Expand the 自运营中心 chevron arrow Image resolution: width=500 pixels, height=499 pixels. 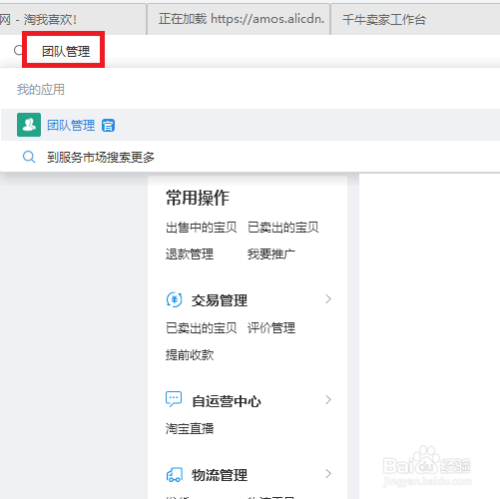[328, 400]
